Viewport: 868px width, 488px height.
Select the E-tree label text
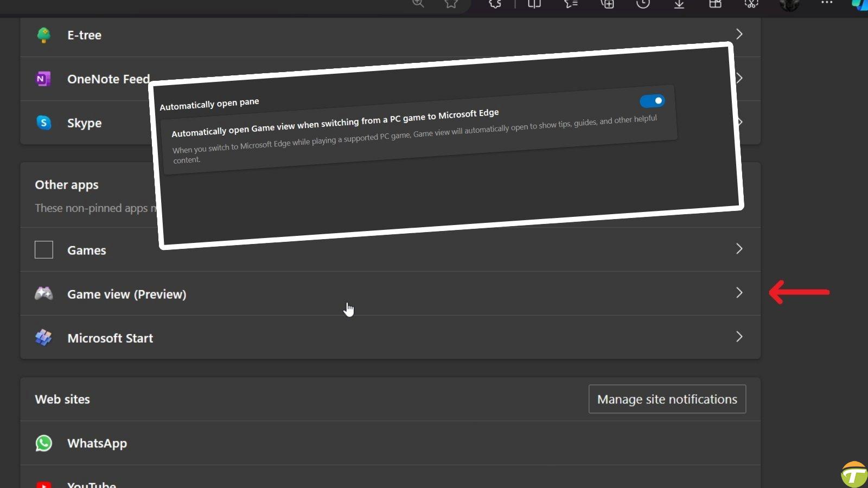tap(84, 35)
